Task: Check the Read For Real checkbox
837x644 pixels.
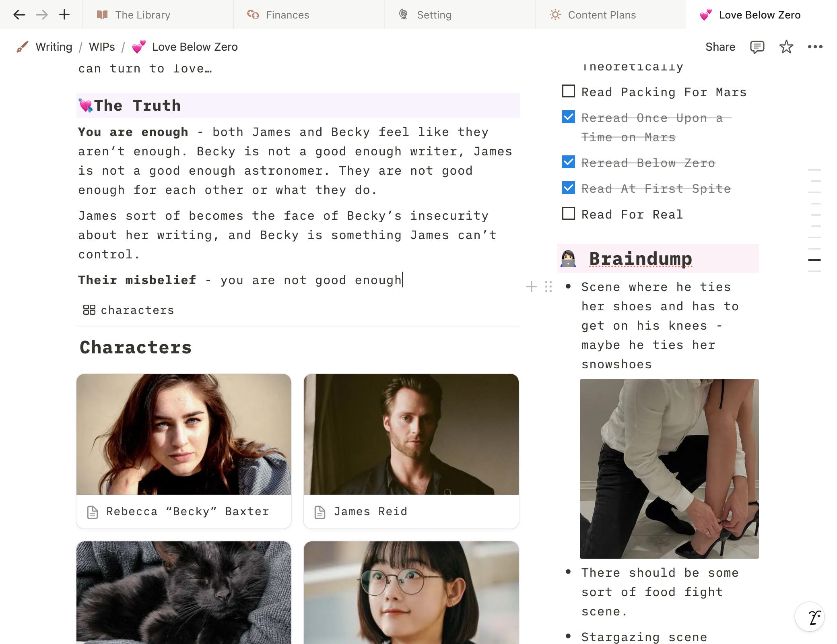Action: pyautogui.click(x=568, y=214)
